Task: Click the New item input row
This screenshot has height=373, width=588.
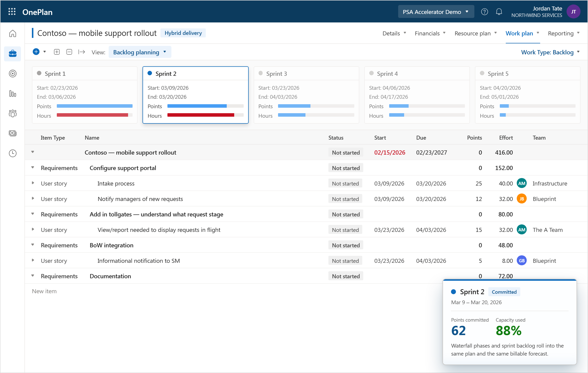Action: (x=44, y=291)
